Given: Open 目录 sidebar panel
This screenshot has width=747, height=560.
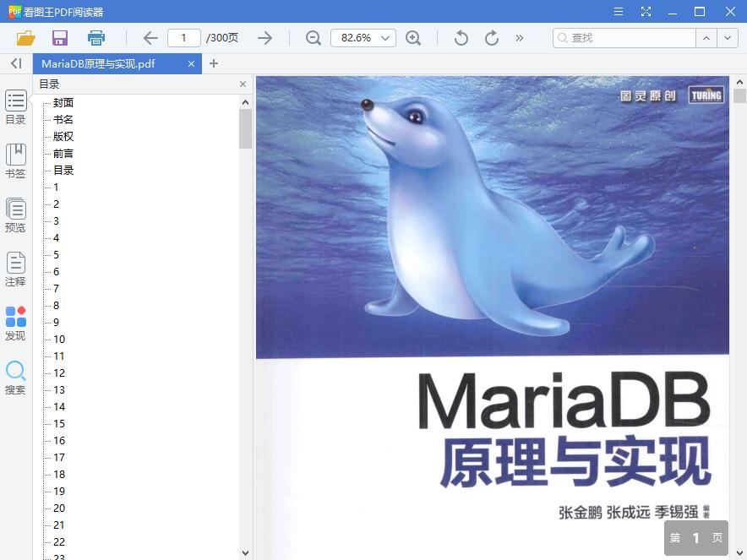Looking at the screenshot, I should point(16,107).
